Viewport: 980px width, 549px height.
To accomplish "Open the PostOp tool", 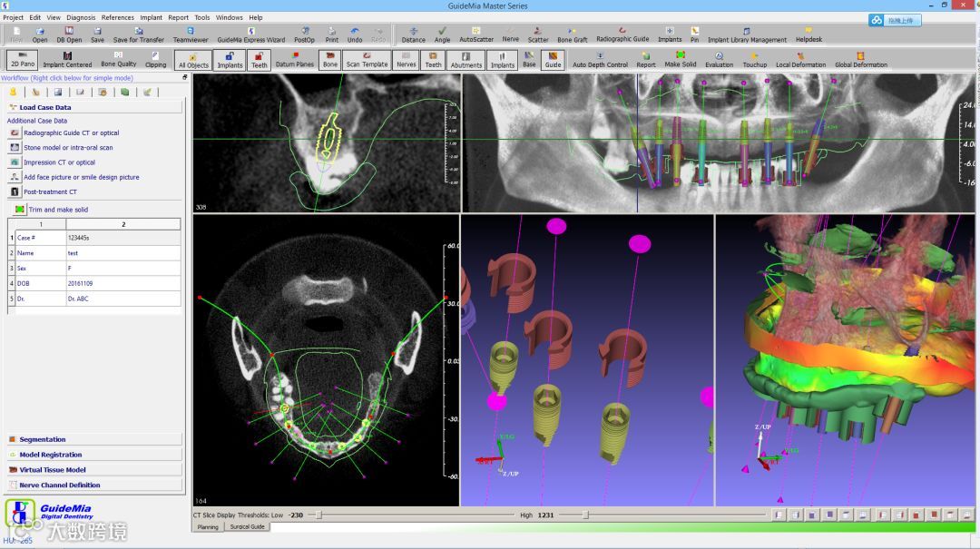I will point(304,35).
